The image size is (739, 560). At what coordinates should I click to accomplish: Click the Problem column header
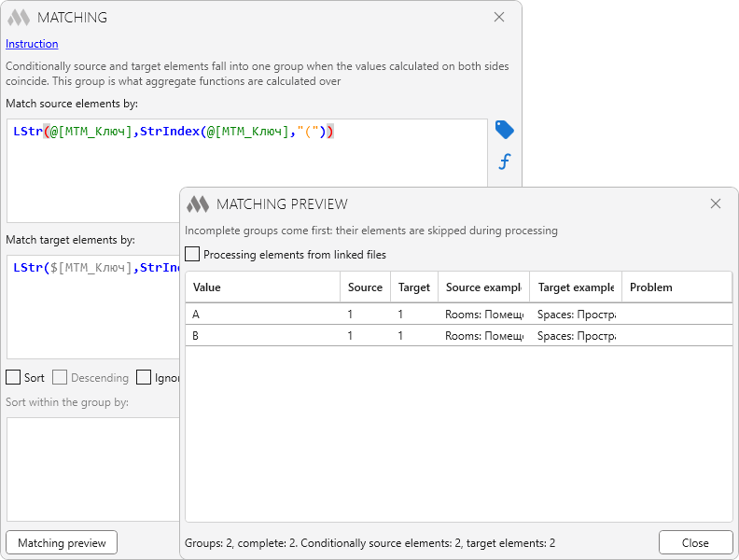pos(677,287)
